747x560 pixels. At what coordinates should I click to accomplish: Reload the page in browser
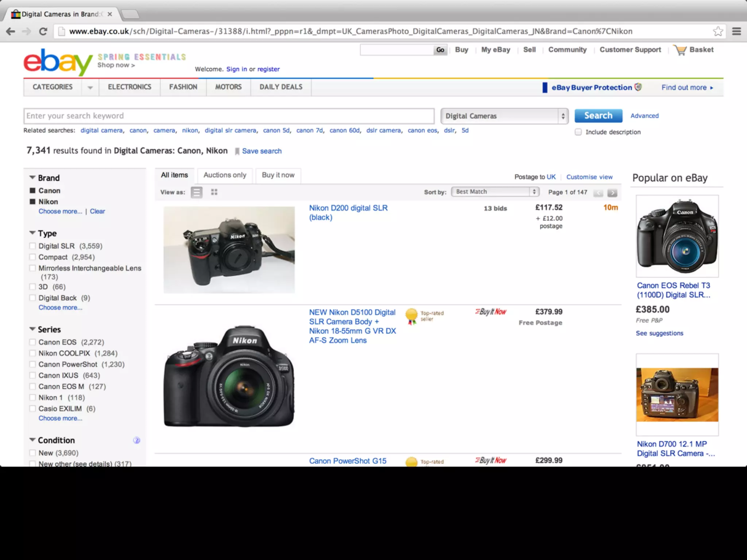43,31
